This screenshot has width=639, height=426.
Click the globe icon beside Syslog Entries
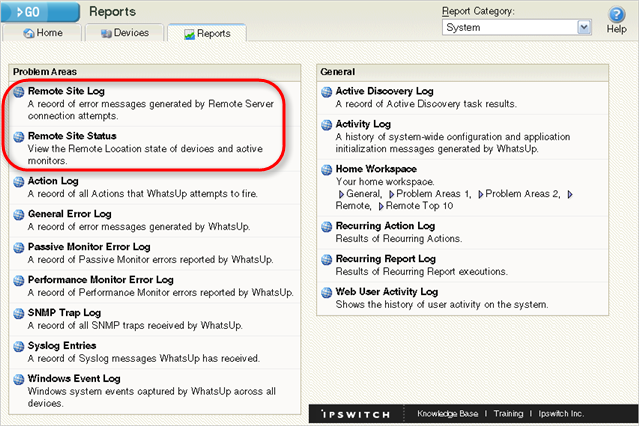(19, 347)
